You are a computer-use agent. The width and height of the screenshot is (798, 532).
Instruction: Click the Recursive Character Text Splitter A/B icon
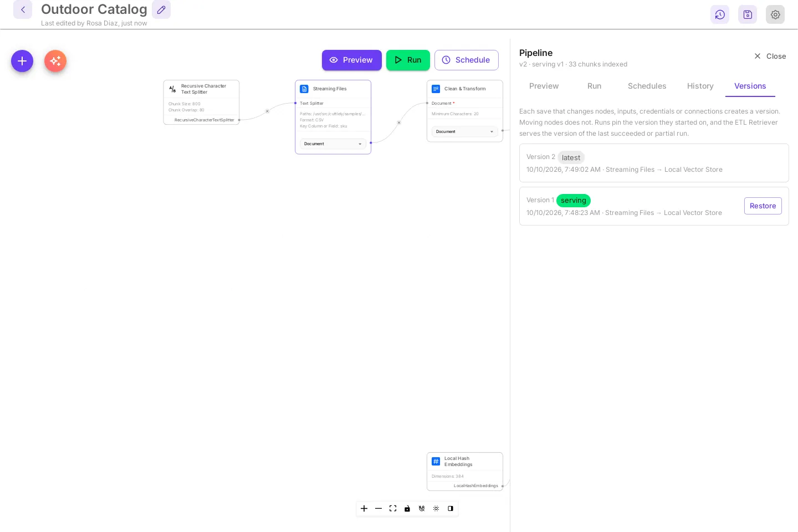point(172,89)
